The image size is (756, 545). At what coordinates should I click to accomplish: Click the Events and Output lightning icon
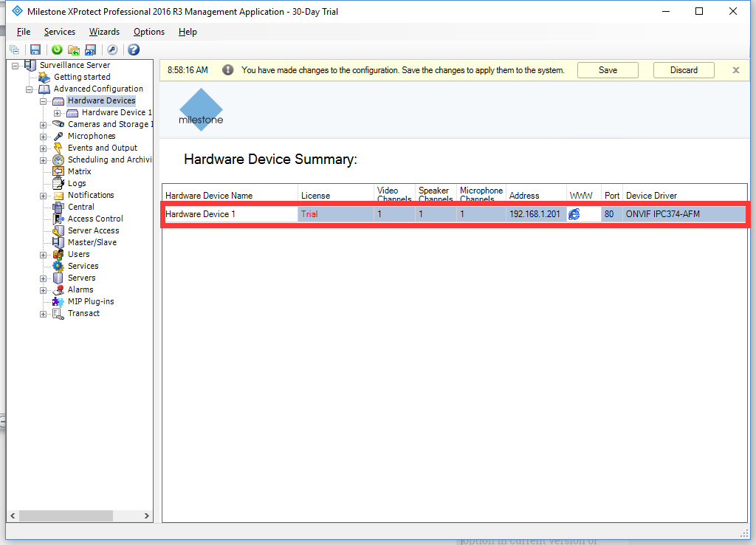point(58,148)
